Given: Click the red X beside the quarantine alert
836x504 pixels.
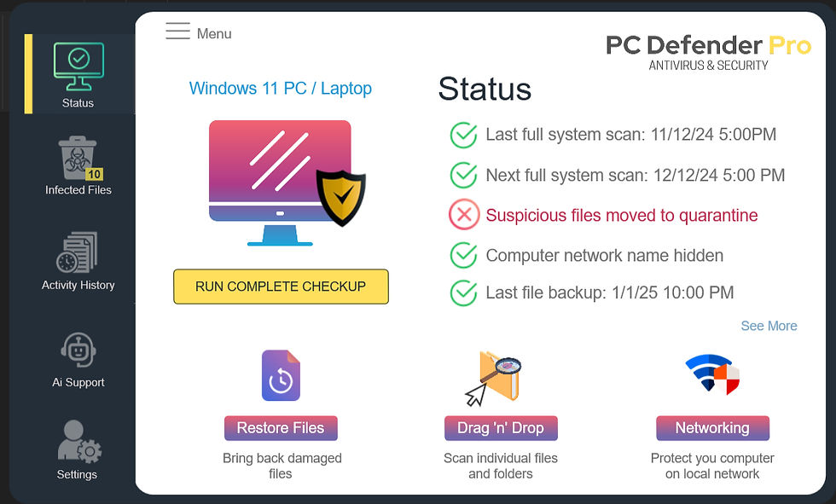Looking at the screenshot, I should click(x=463, y=215).
